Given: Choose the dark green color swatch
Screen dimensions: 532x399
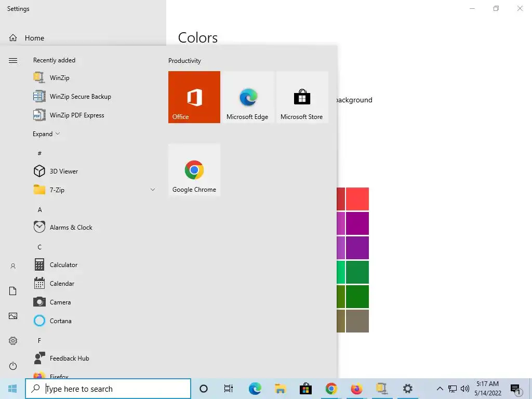Looking at the screenshot, I should pyautogui.click(x=357, y=297).
